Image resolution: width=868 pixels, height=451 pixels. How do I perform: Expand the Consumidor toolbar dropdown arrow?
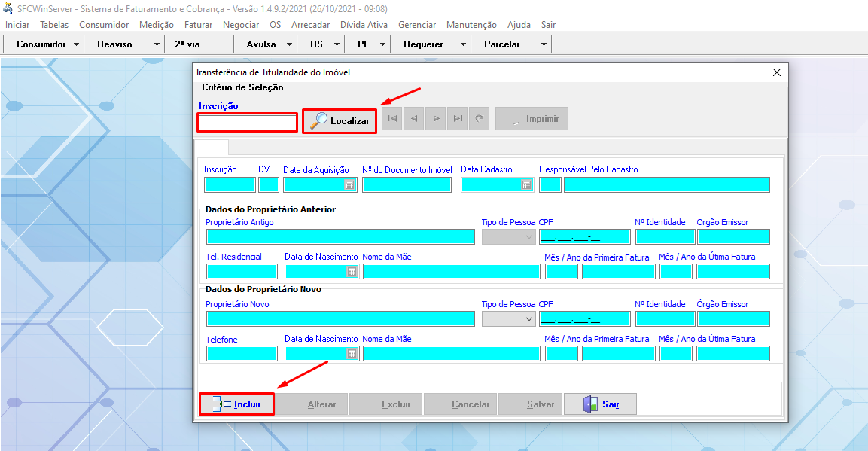[77, 44]
